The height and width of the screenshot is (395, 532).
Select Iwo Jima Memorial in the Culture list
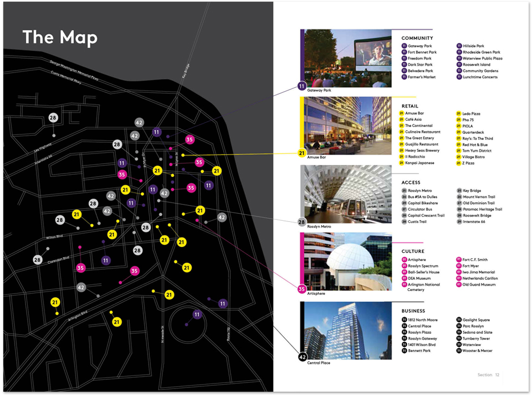[478, 272]
